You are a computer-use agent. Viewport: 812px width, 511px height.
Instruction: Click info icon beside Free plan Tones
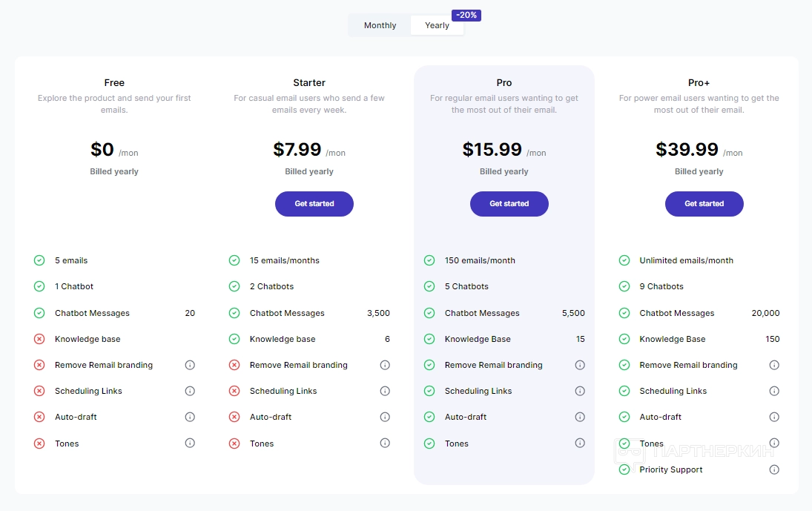190,443
